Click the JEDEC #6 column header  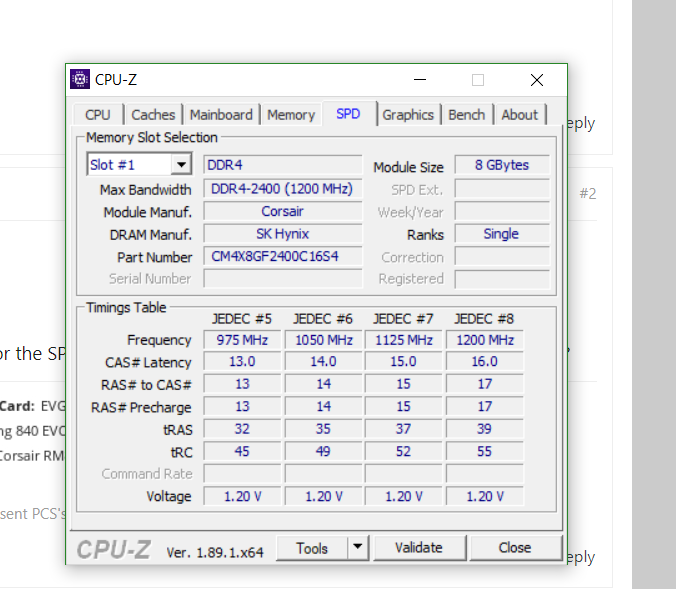323,319
